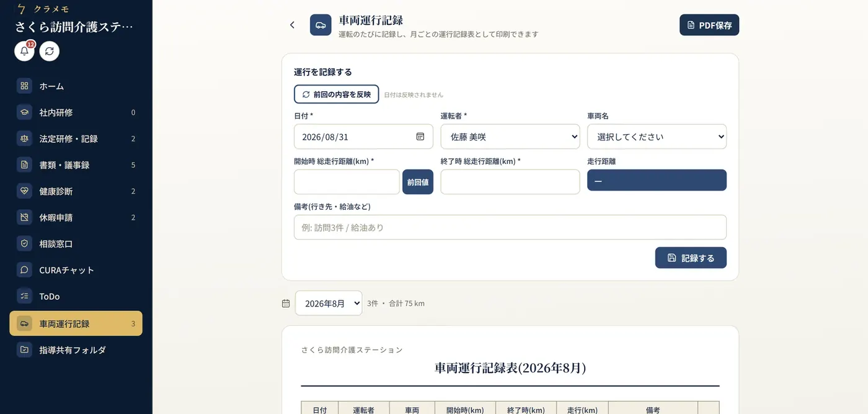
Task: Click the 運転者 column header in table
Action: pos(364,410)
